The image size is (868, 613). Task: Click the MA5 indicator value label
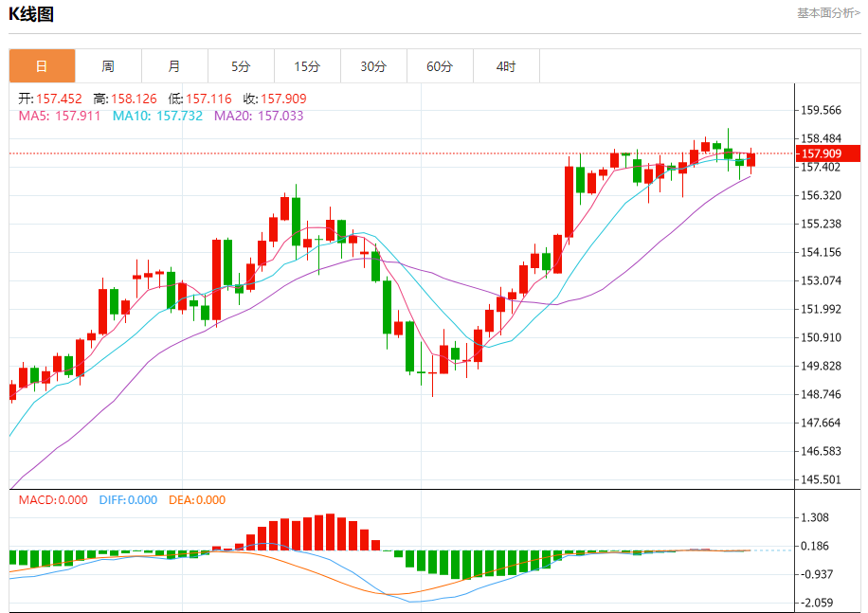61,116
